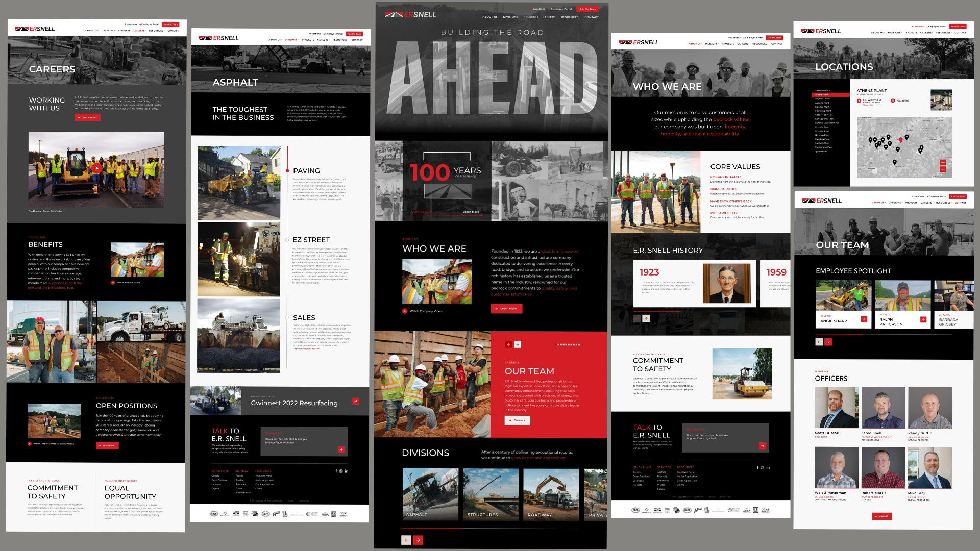Viewport: 980px width, 551px height.
Task: Expand Careers menu on Our Team page
Action: point(927,203)
